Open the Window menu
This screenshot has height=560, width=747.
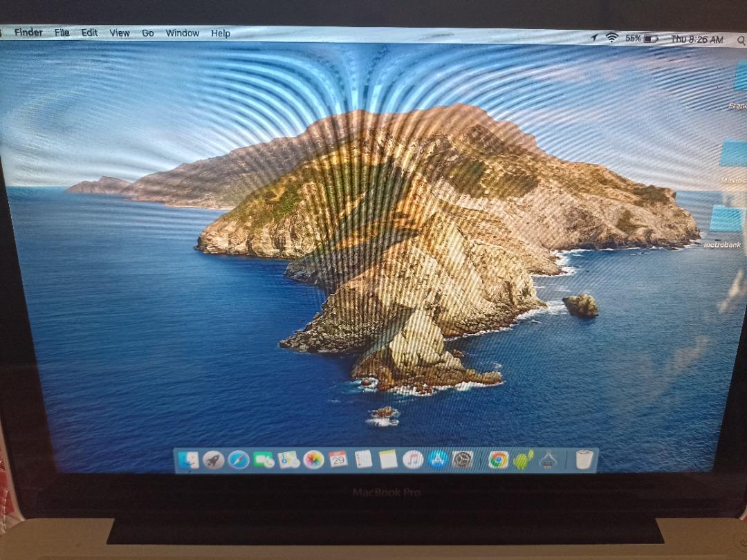[x=183, y=33]
